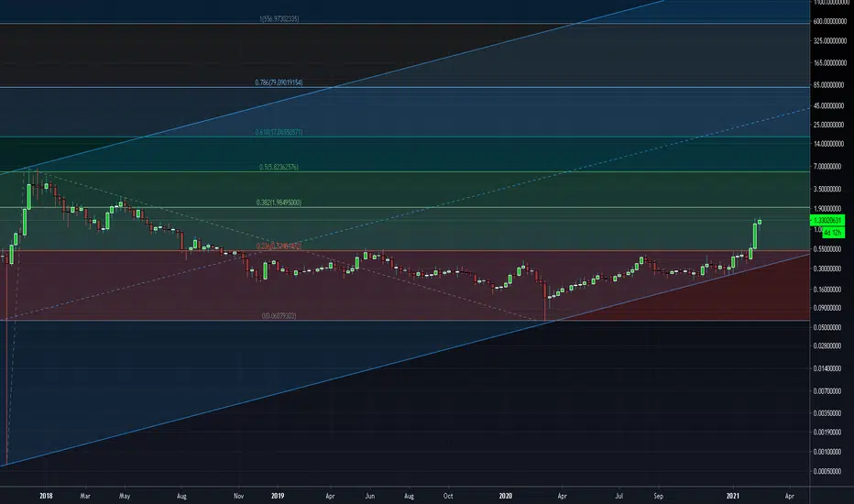This screenshot has width=854, height=504.
Task: Click the Nov label on the time axis
Action: (x=238, y=496)
